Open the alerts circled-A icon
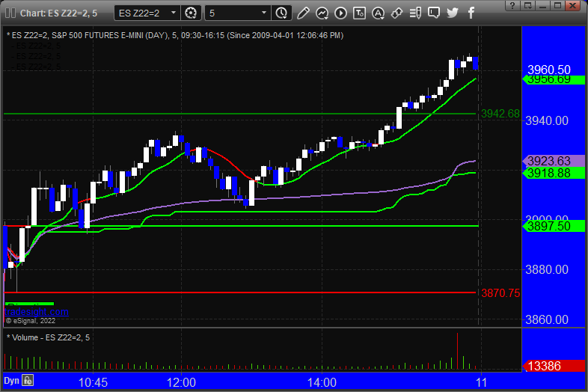Screen dimensions: 588x392 click(x=378, y=13)
